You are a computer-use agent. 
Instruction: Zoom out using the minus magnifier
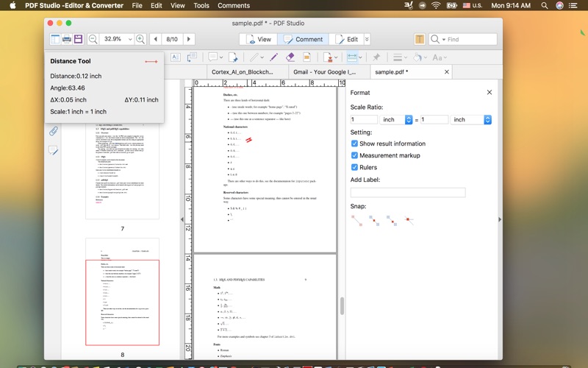tap(93, 39)
